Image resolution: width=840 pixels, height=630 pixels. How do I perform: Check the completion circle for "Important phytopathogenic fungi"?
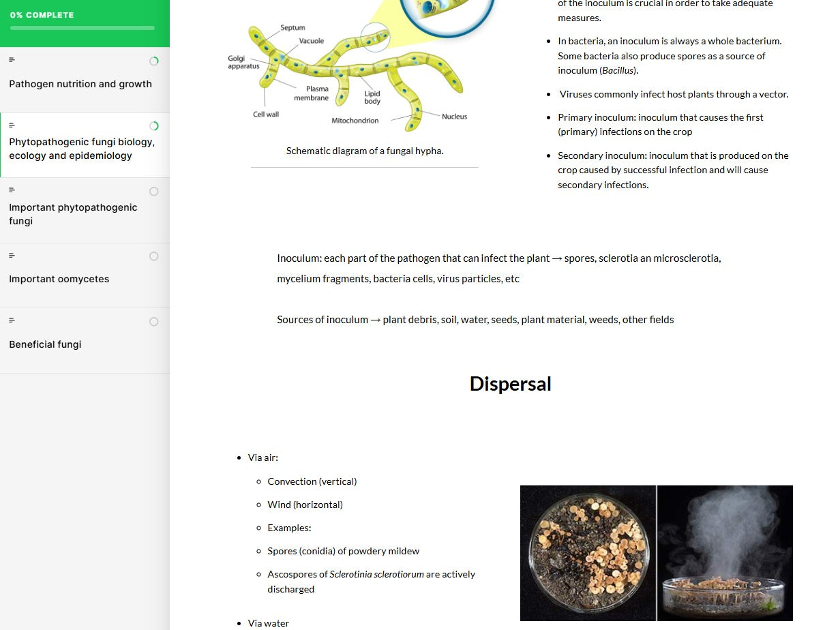point(154,191)
